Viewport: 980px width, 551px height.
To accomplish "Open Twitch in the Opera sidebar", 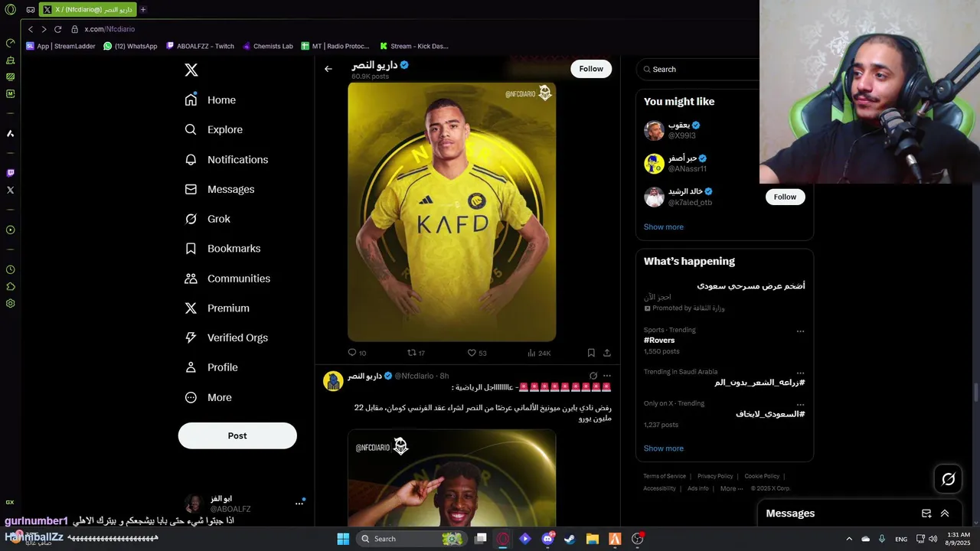I will [x=11, y=174].
